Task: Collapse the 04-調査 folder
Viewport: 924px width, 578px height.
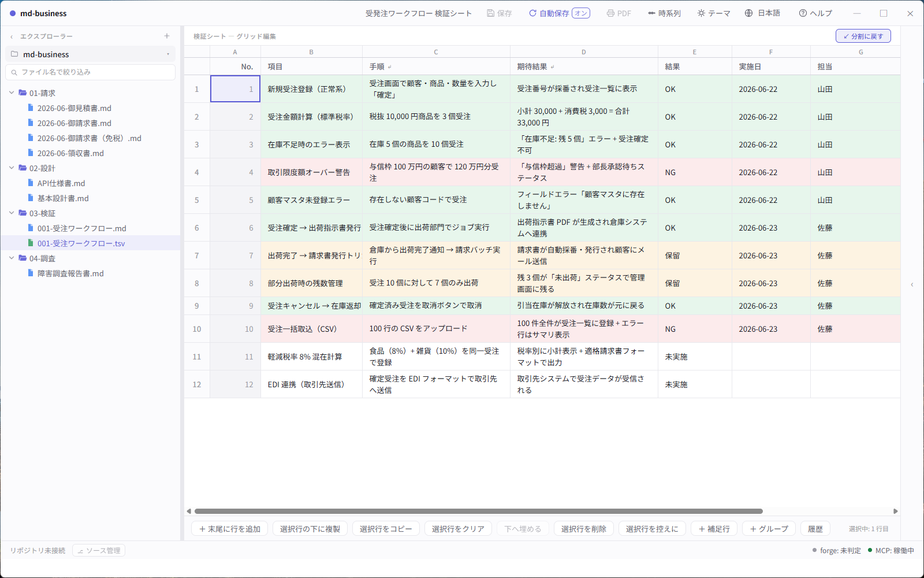Action: pos(12,258)
